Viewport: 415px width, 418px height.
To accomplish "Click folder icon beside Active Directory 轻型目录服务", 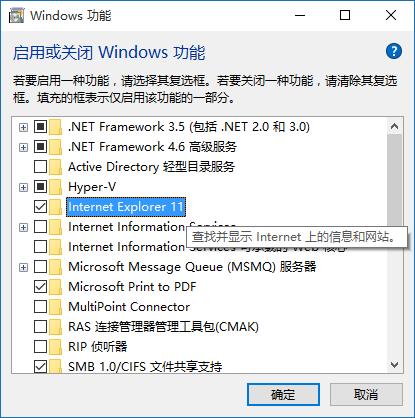I will 56,167.
